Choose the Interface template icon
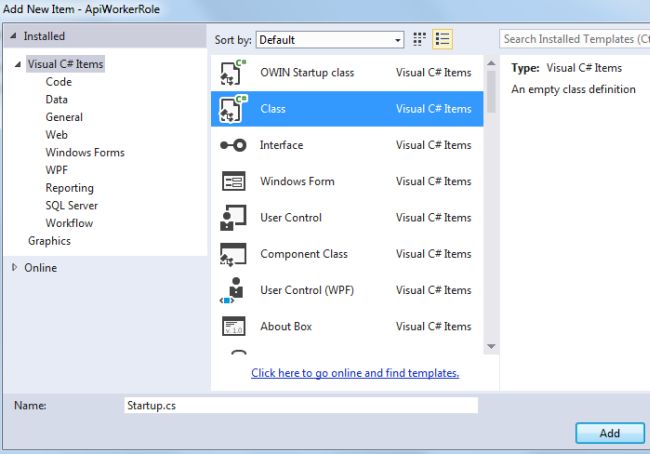The width and height of the screenshot is (650, 454). tap(233, 145)
